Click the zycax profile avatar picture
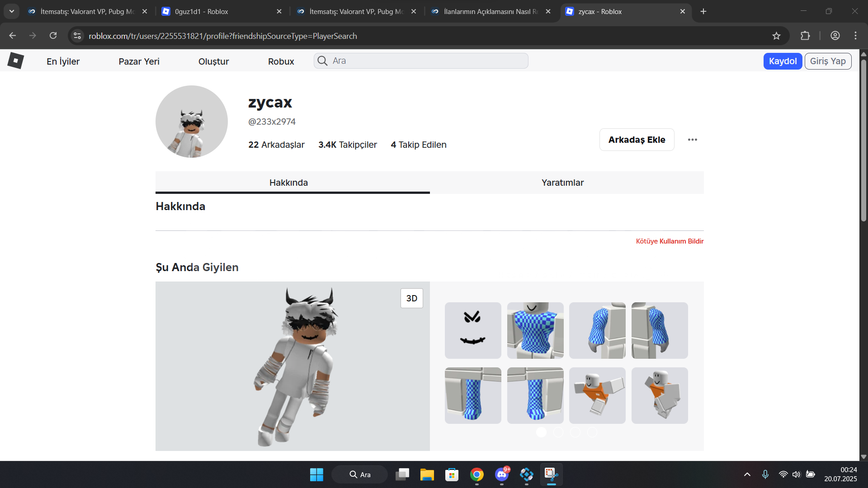 point(192,122)
